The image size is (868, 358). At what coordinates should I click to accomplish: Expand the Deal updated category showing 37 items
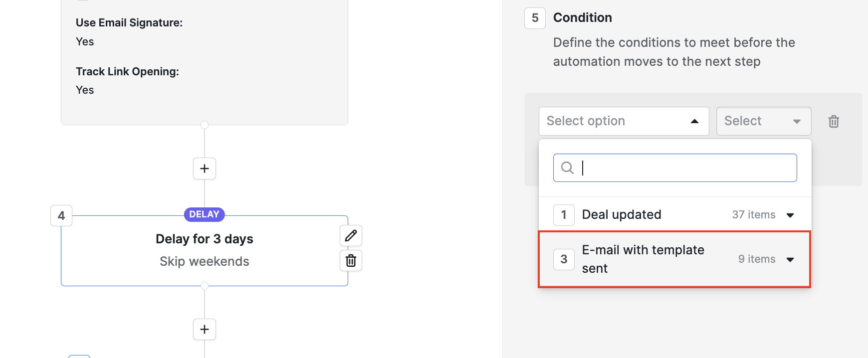coord(791,214)
